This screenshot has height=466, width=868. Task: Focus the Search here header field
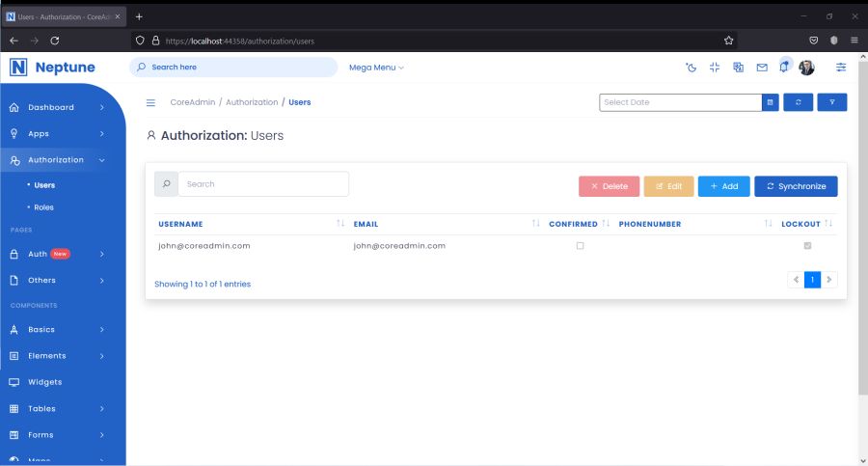click(x=233, y=67)
